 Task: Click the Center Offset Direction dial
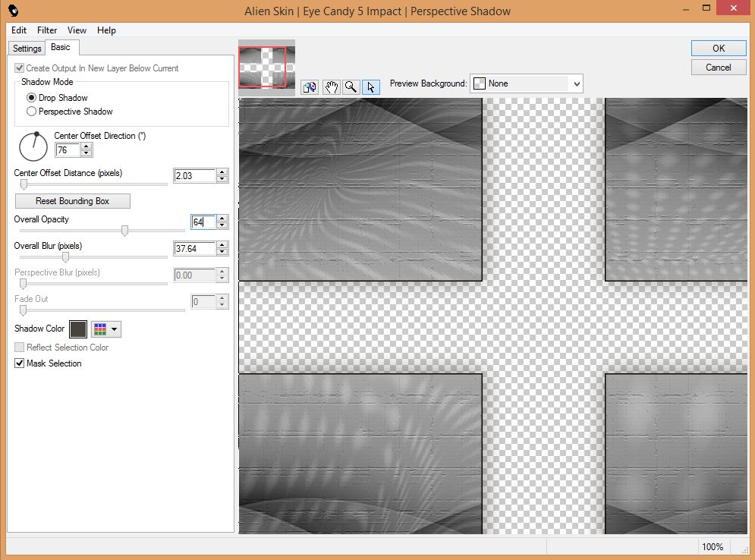pyautogui.click(x=33, y=147)
